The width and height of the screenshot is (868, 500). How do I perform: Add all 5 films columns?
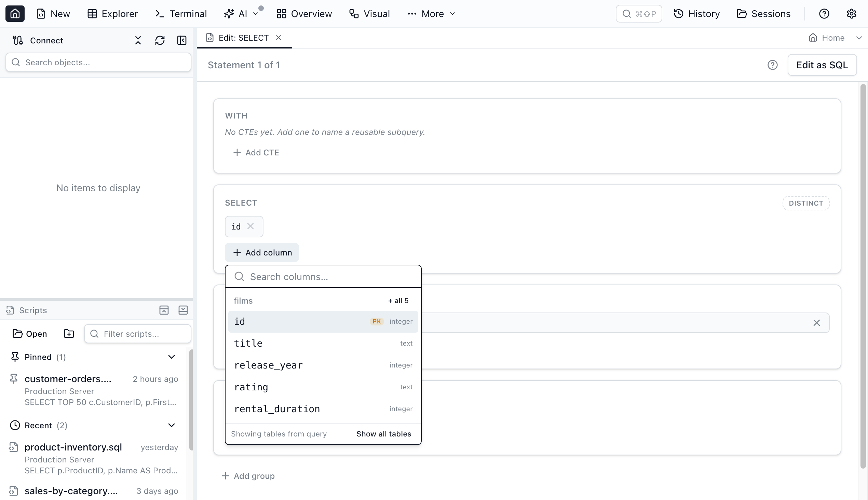(398, 301)
